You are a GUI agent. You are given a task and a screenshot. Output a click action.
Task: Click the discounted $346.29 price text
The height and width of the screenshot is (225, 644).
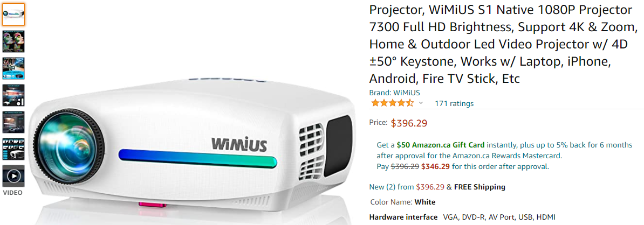point(435,166)
